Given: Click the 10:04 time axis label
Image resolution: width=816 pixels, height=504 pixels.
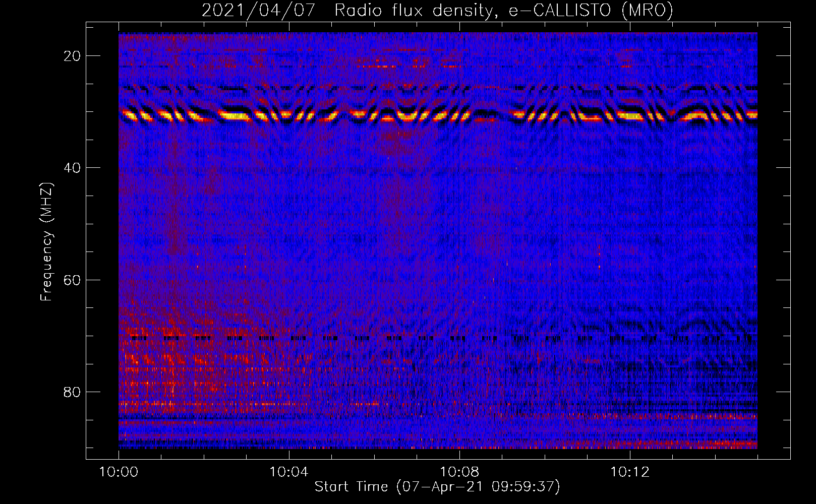Looking at the screenshot, I should click(288, 472).
